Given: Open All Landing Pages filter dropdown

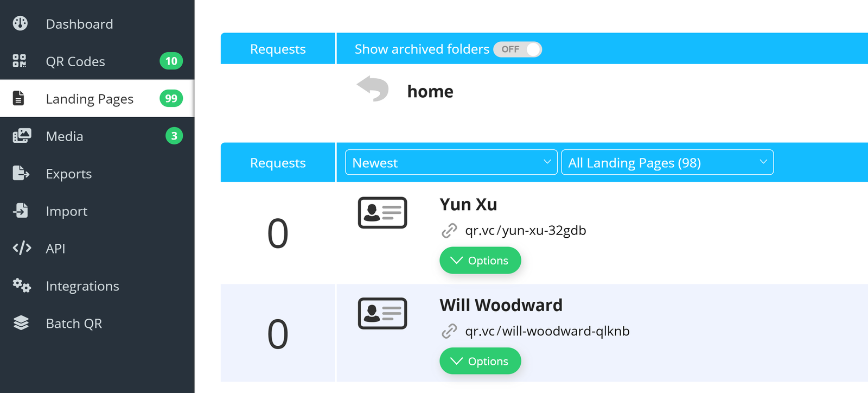Looking at the screenshot, I should coord(667,162).
